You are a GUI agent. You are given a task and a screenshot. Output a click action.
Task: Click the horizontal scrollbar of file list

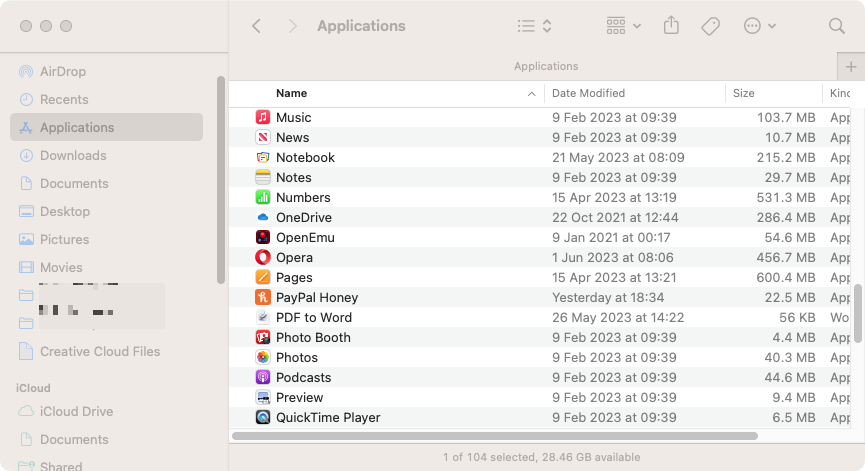click(x=495, y=436)
